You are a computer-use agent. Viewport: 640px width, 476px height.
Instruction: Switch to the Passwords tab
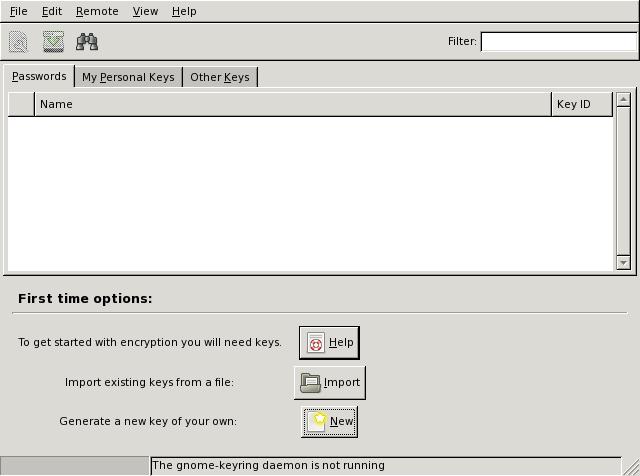pyautogui.click(x=39, y=76)
